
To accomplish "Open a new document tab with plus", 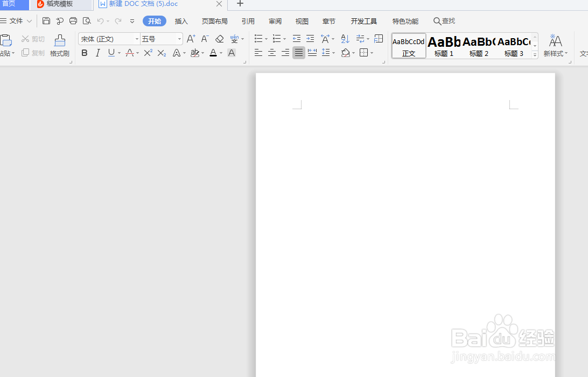I will (240, 4).
